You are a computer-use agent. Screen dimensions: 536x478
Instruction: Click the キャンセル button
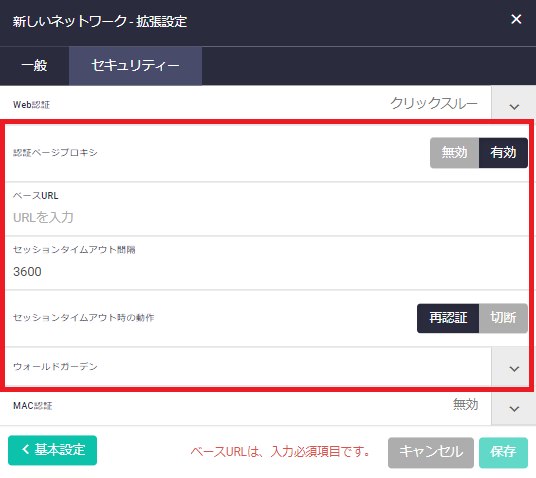pyautogui.click(x=431, y=452)
